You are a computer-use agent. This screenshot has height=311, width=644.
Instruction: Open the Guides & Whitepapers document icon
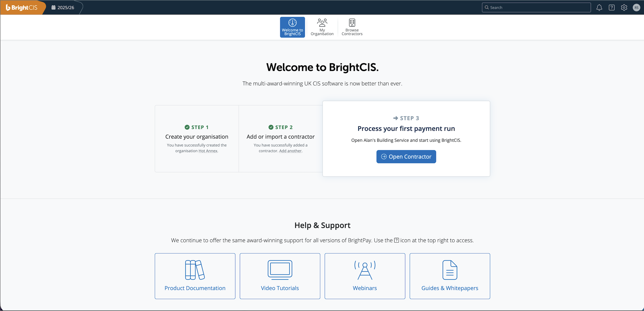pos(450,270)
